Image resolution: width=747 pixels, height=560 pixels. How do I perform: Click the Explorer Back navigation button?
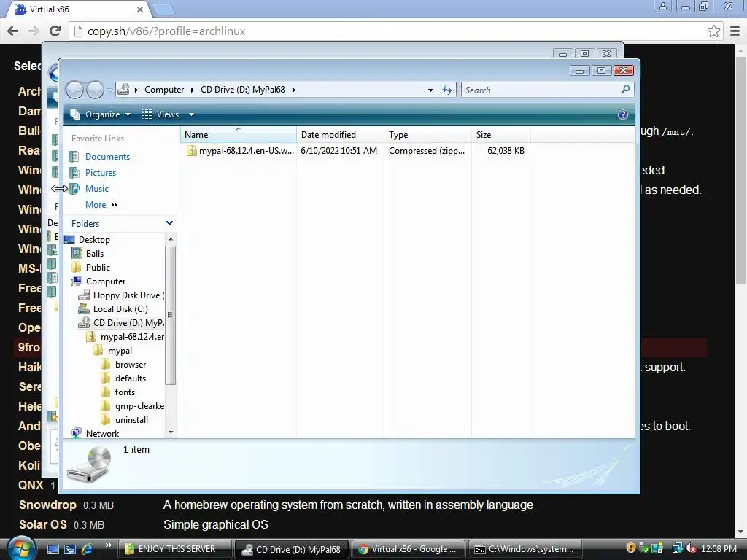pos(75,90)
